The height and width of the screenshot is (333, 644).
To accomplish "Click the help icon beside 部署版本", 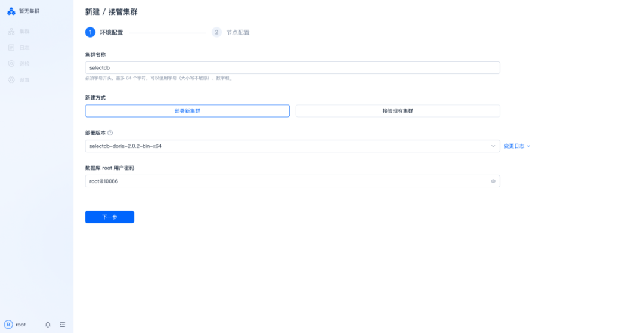I will pos(110,133).
